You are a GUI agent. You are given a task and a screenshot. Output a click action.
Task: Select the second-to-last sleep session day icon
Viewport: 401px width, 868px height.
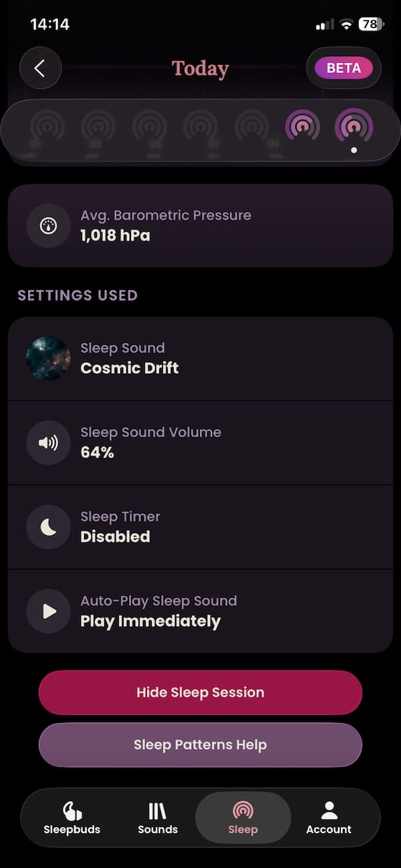pyautogui.click(x=302, y=126)
